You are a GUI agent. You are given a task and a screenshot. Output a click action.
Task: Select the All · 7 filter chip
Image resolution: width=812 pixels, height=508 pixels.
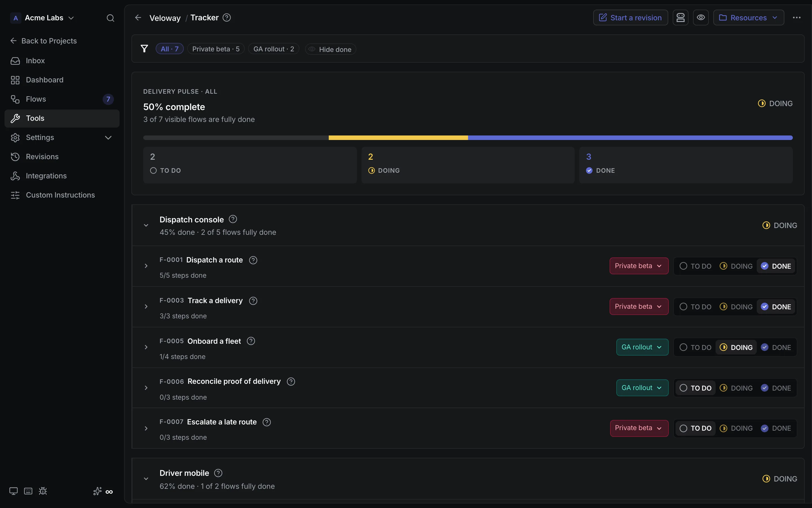tap(169, 49)
